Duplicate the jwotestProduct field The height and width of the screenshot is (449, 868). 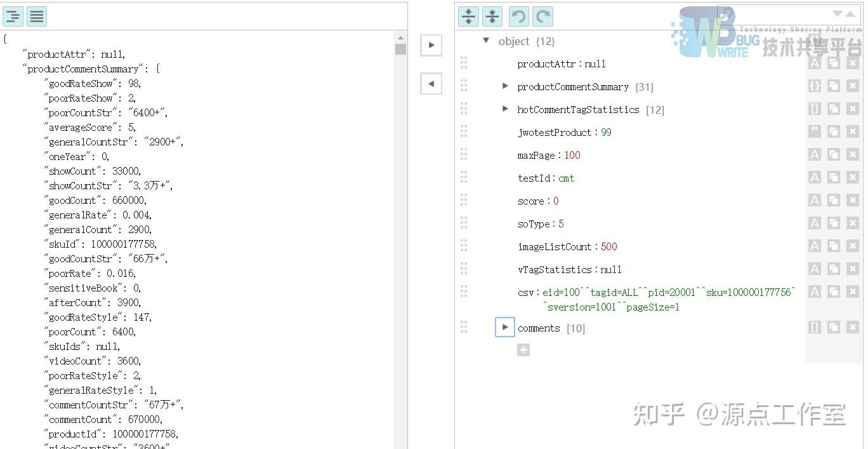pyautogui.click(x=834, y=131)
